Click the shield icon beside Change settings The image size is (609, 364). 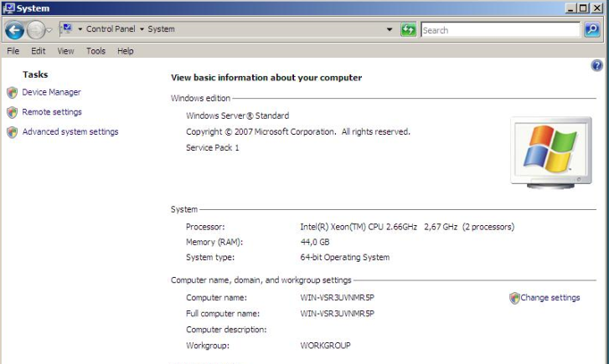tap(514, 298)
